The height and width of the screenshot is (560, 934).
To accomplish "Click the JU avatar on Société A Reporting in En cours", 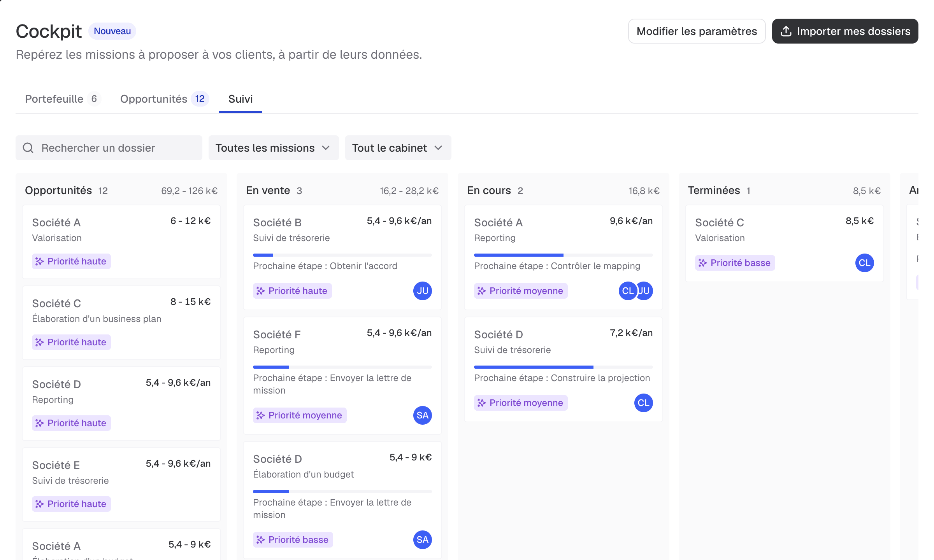I will pos(645,291).
